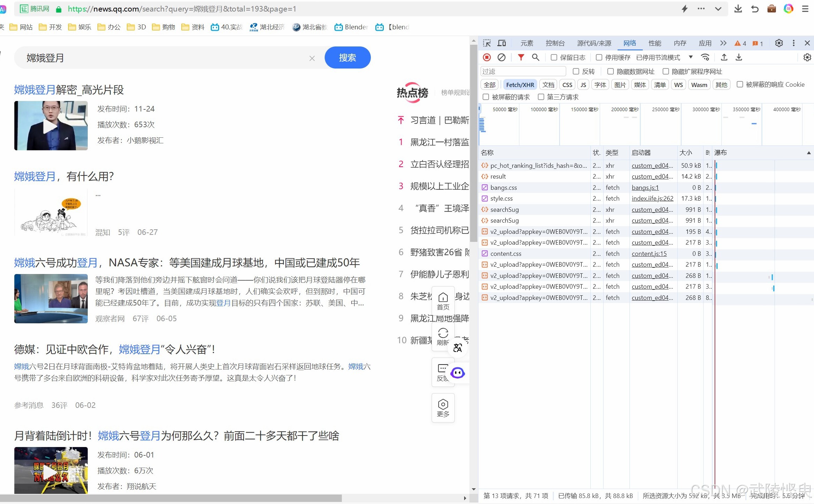814x504 pixels.
Task: Expand more DevTools tabs chevron
Action: pyautogui.click(x=723, y=43)
